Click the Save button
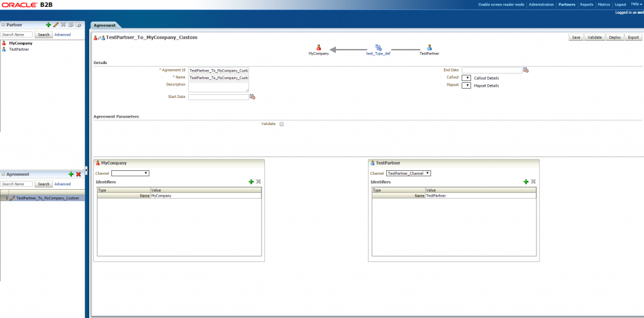This screenshot has height=318, width=644. pos(576,37)
